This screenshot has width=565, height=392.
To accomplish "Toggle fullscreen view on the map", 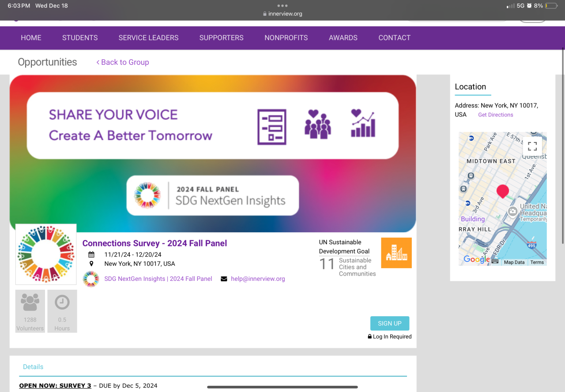I will point(532,146).
